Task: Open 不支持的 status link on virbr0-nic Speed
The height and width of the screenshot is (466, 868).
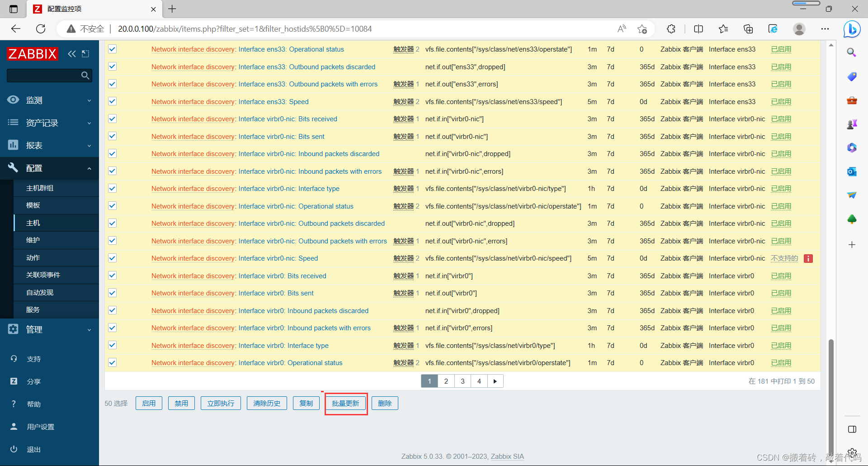Action: pos(784,258)
